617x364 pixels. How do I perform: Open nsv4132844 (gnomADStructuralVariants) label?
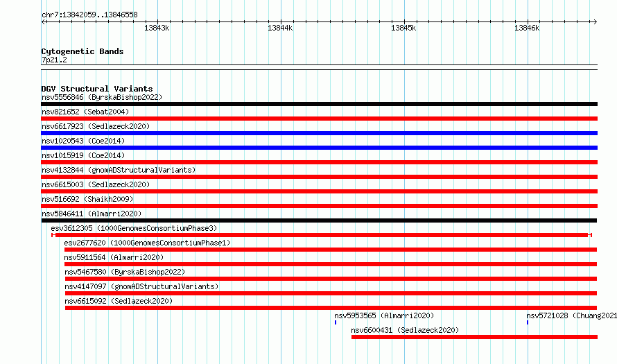(x=119, y=170)
